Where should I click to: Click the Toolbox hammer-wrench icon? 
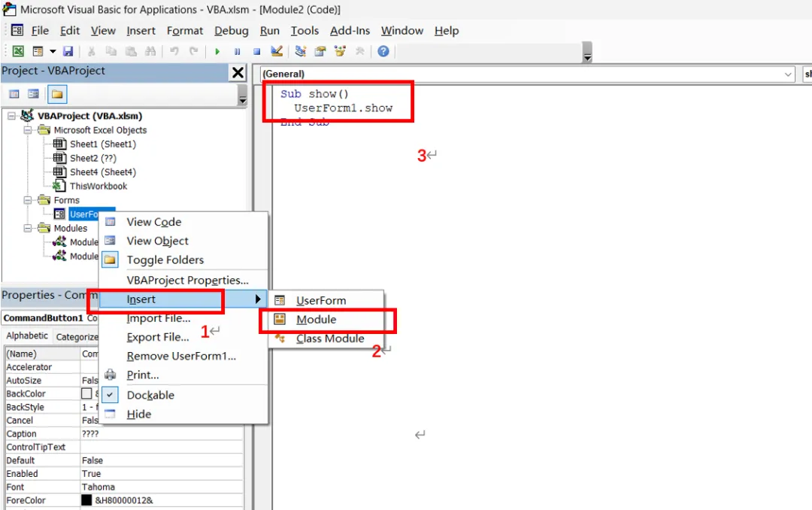click(x=359, y=51)
